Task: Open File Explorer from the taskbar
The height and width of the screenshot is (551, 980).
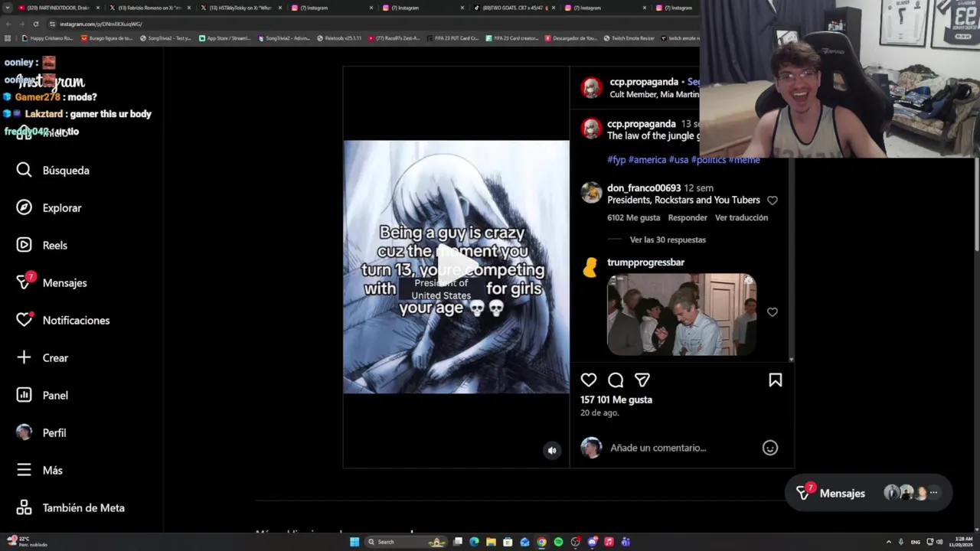Action: 491,542
